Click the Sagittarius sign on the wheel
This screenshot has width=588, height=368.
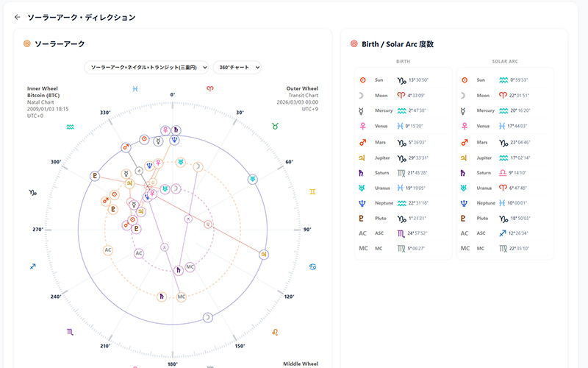tap(32, 266)
